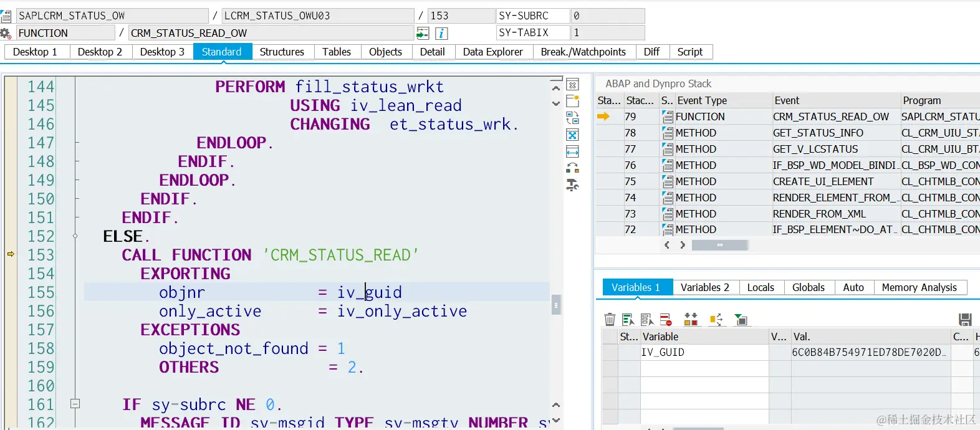Screen dimensions: 980x430
Task: Click the source icon in stack row 79
Action: point(668,117)
